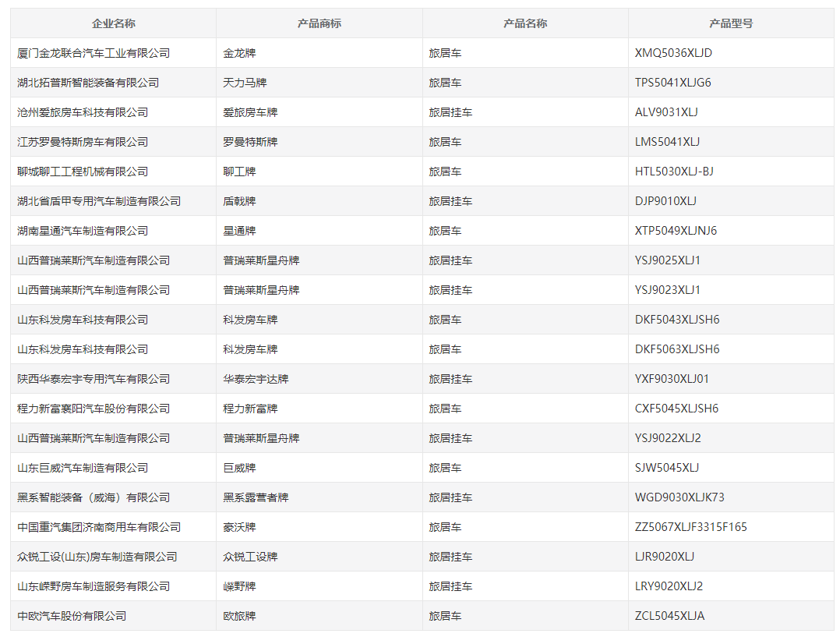Image resolution: width=840 pixels, height=637 pixels.
Task: Select 陕西华泰宏宇专用汽车有限公司 cell
Action: (113, 379)
